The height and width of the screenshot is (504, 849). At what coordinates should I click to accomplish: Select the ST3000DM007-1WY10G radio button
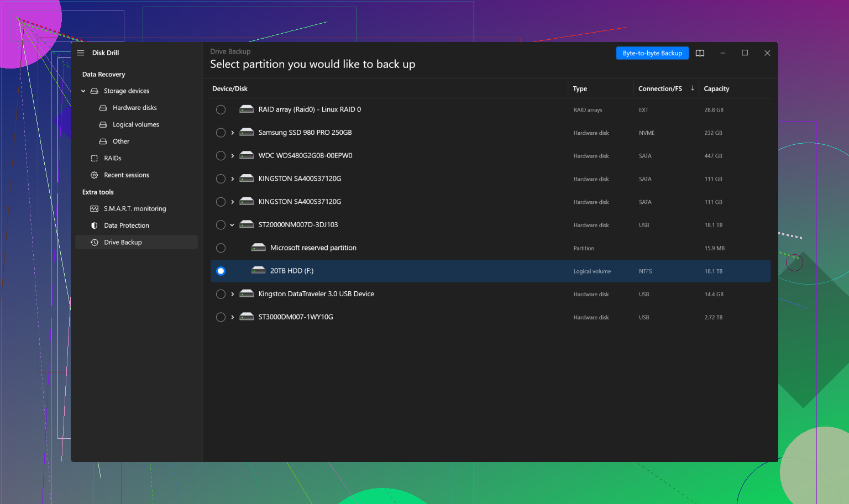click(x=221, y=317)
